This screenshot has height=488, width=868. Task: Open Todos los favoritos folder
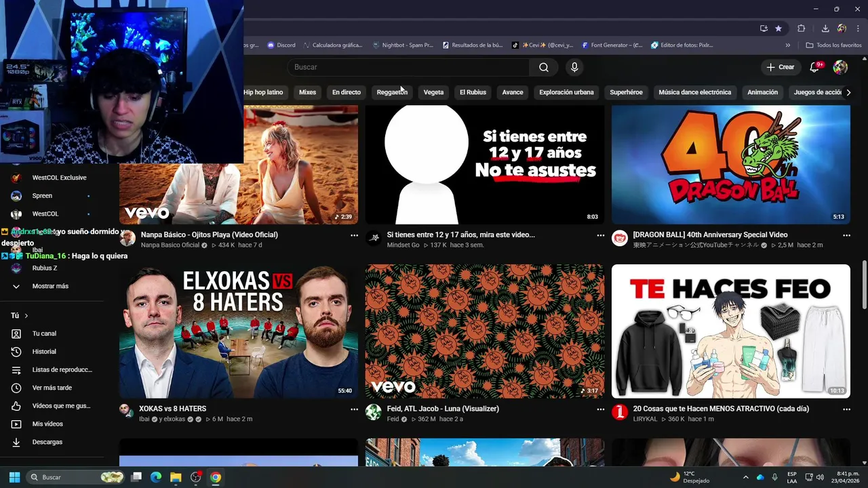pyautogui.click(x=833, y=45)
